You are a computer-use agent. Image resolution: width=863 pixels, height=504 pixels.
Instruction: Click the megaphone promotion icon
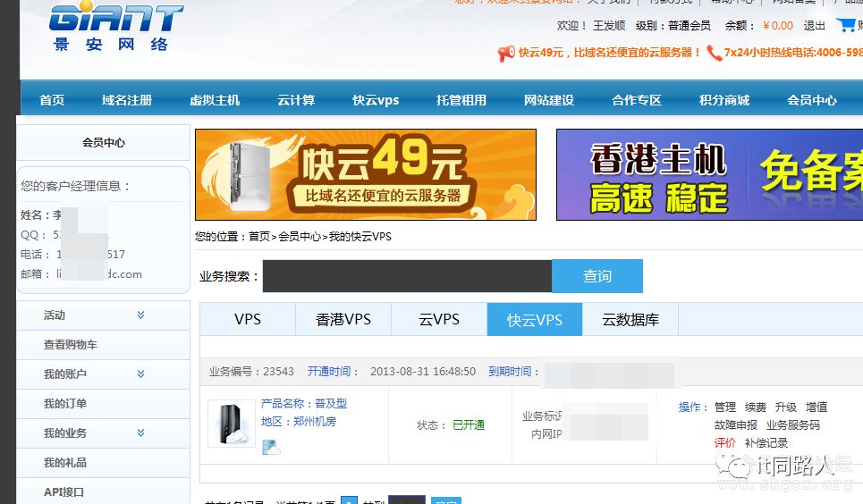[x=506, y=54]
